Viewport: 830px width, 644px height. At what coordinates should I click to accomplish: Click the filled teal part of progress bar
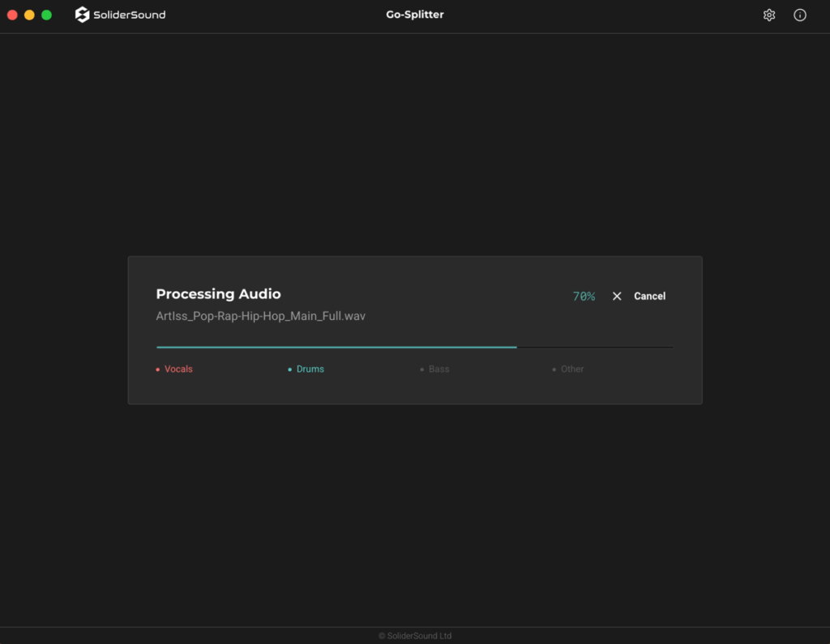tap(336, 347)
